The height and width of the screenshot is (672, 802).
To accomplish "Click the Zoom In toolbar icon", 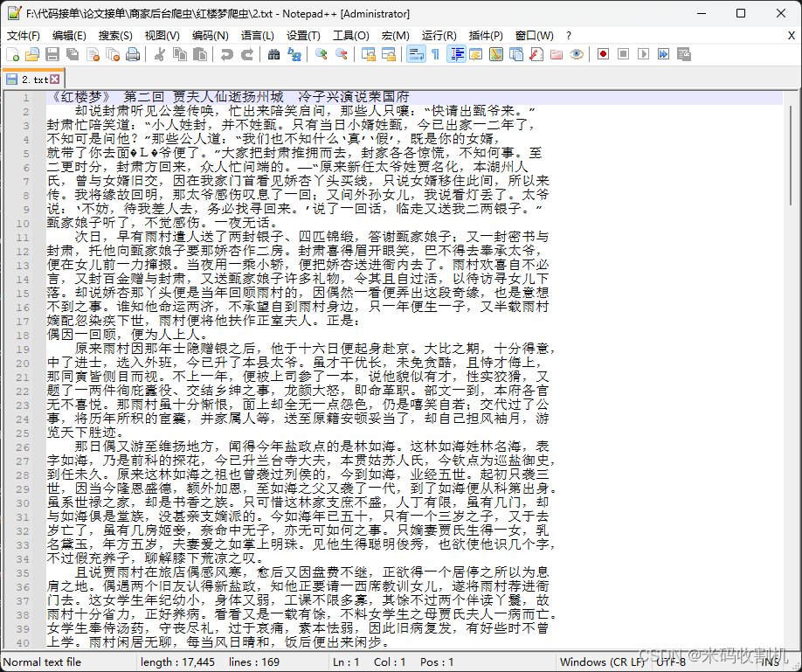I will coord(321,54).
